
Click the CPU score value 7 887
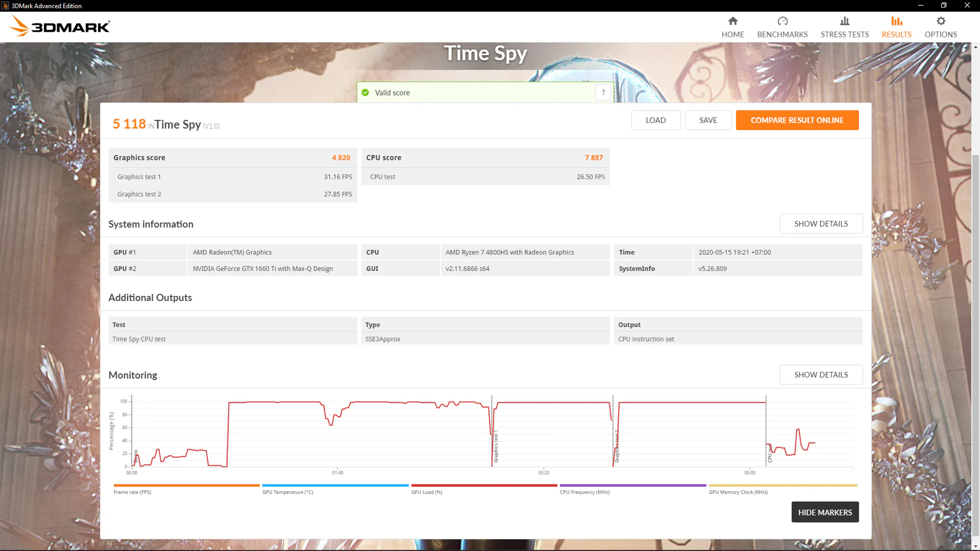pyautogui.click(x=594, y=157)
